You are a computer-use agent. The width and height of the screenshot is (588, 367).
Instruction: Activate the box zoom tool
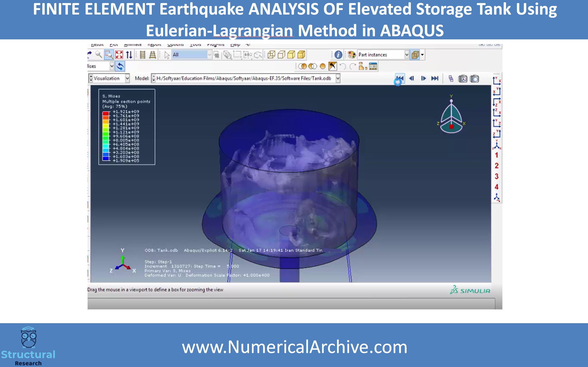pos(109,54)
